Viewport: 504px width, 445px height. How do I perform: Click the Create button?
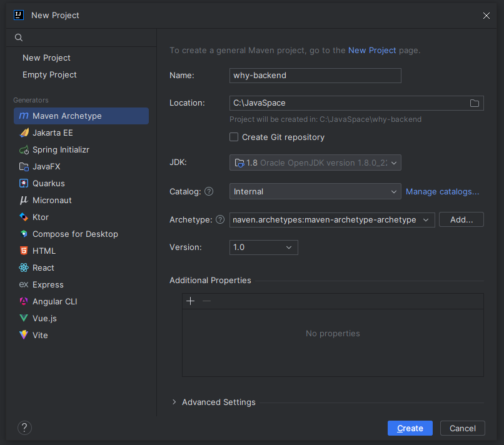410,428
